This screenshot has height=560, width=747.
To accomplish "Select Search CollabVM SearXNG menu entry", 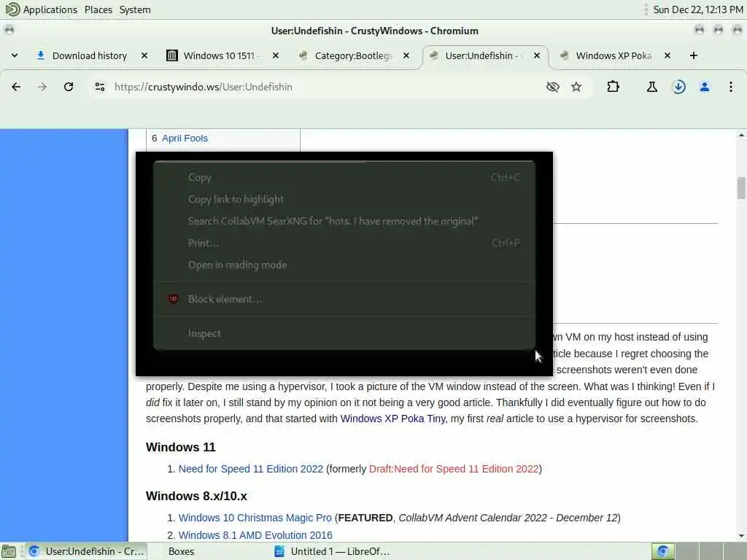I will tap(344, 222).
